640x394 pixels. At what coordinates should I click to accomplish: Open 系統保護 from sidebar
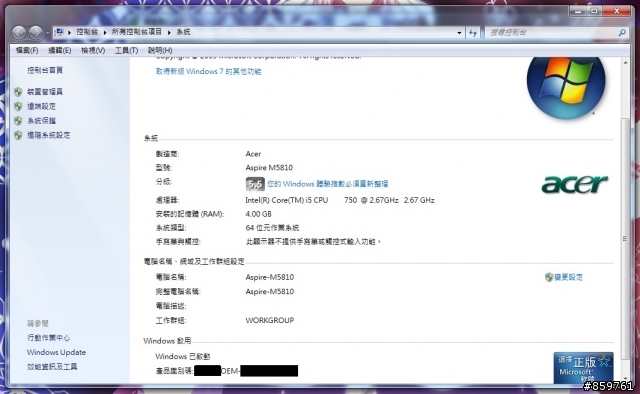click(41, 120)
